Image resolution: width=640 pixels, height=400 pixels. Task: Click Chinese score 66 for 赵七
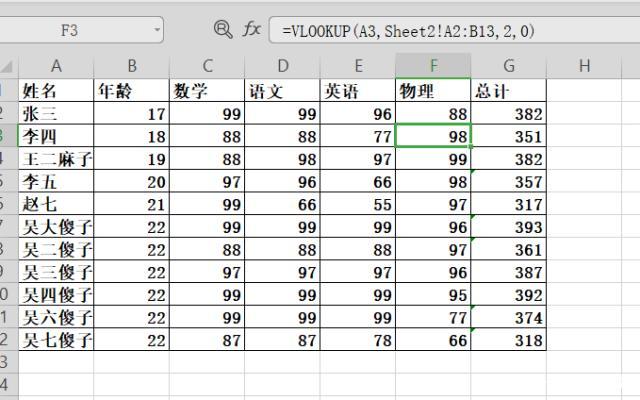click(x=282, y=204)
